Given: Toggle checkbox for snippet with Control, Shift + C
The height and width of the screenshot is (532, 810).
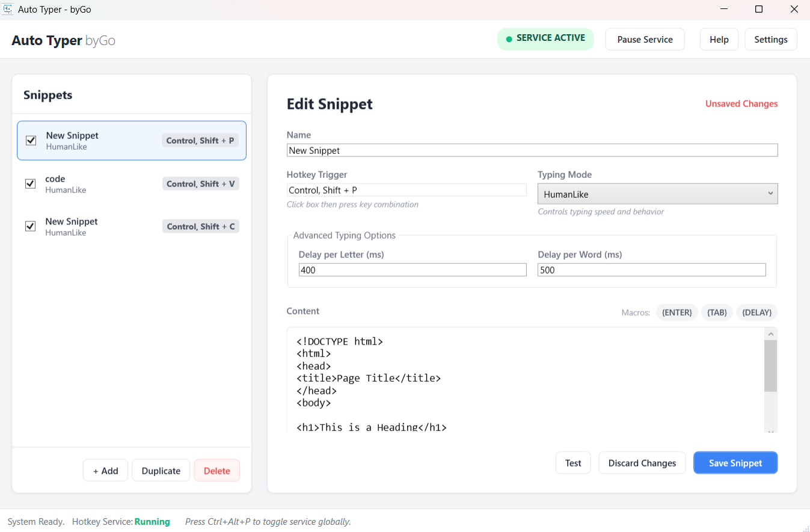Looking at the screenshot, I should (30, 227).
